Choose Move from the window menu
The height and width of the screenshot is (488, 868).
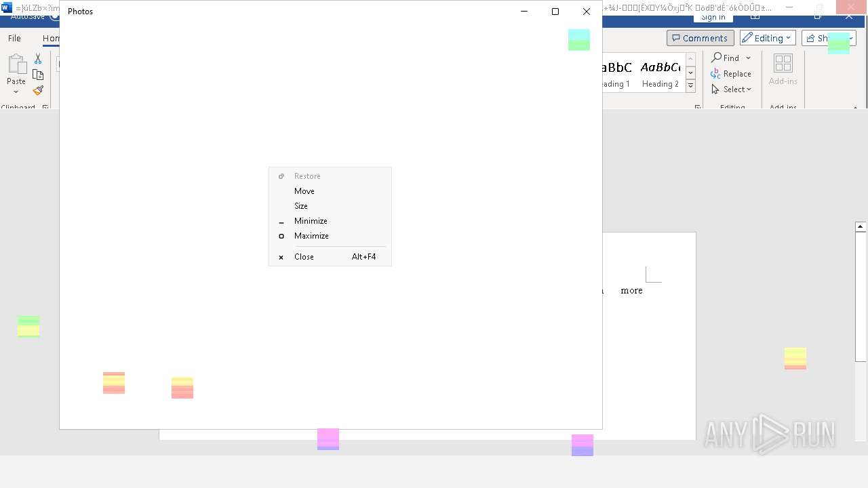[x=330, y=191]
